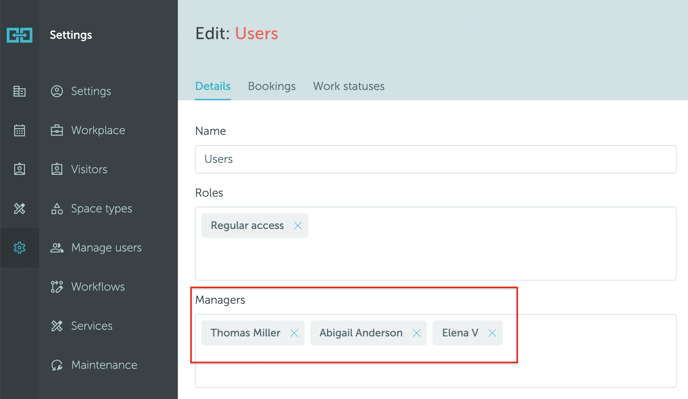This screenshot has height=399, width=688.
Task: Open the building floor plan rail icon
Action: click(x=19, y=91)
